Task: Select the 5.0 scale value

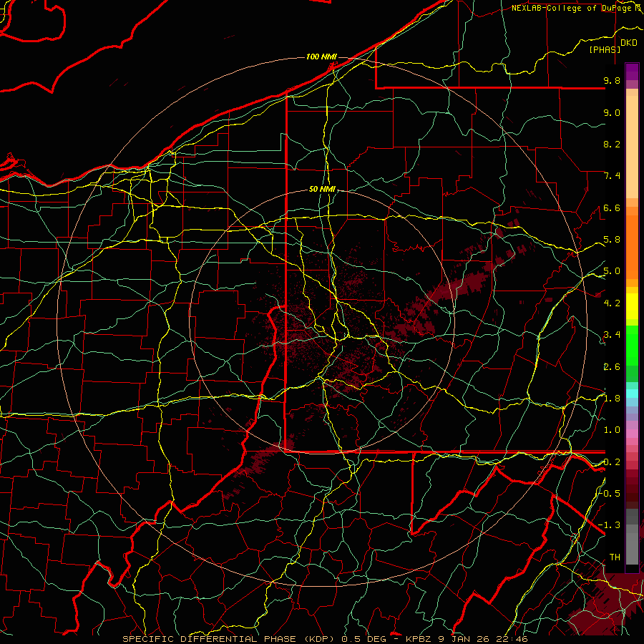Action: 612,271
